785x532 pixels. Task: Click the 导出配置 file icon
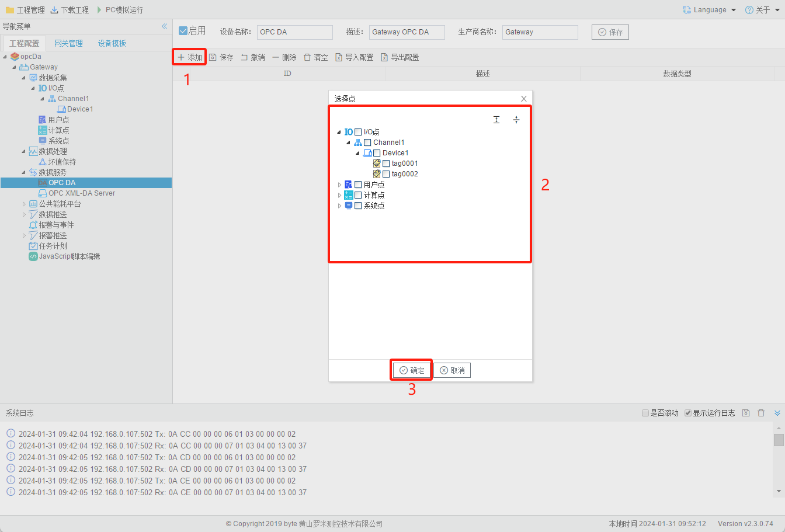(x=384, y=57)
